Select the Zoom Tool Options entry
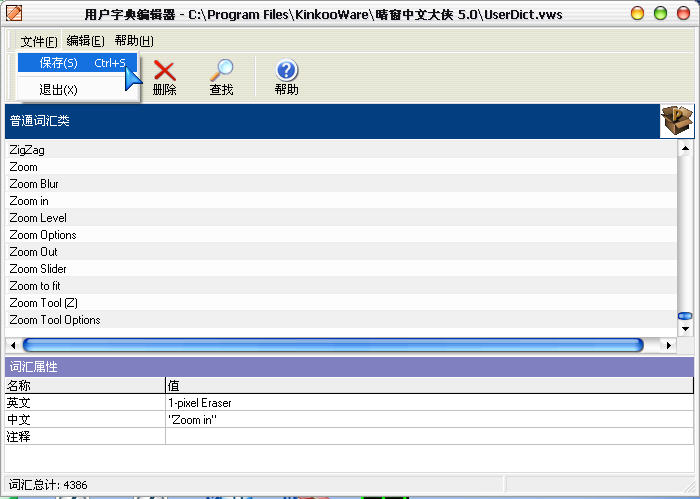The width and height of the screenshot is (700, 499). pos(341,320)
